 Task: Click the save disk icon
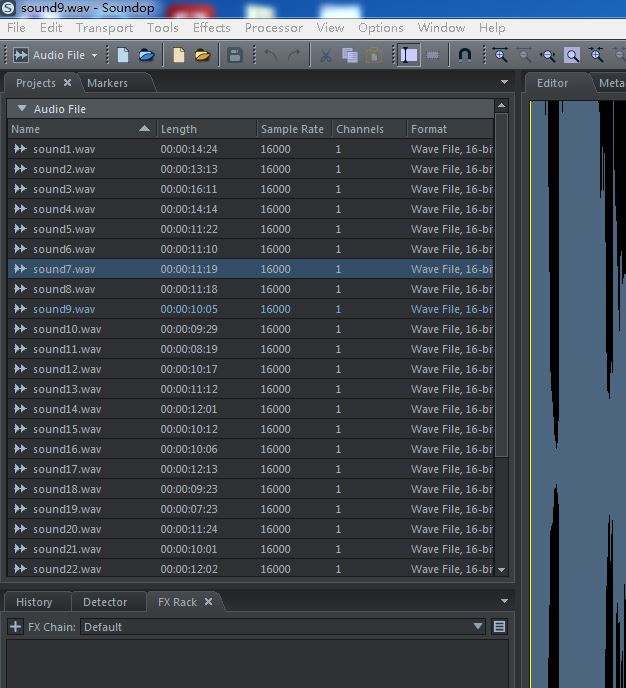pos(235,55)
